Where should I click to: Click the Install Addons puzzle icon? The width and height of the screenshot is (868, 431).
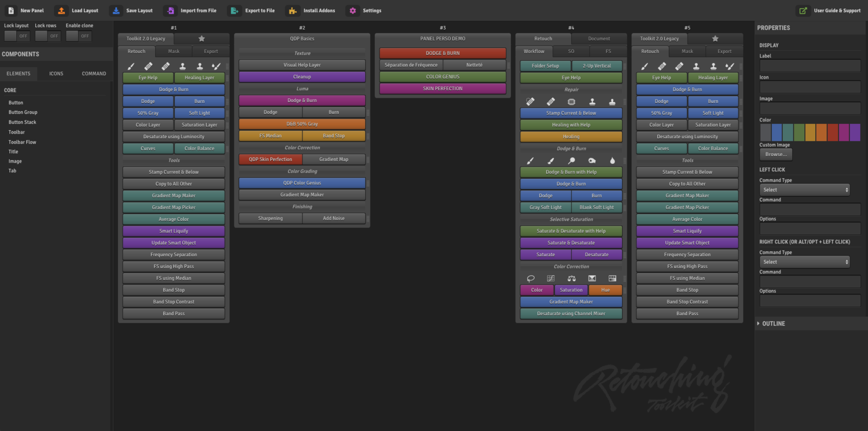click(x=293, y=10)
